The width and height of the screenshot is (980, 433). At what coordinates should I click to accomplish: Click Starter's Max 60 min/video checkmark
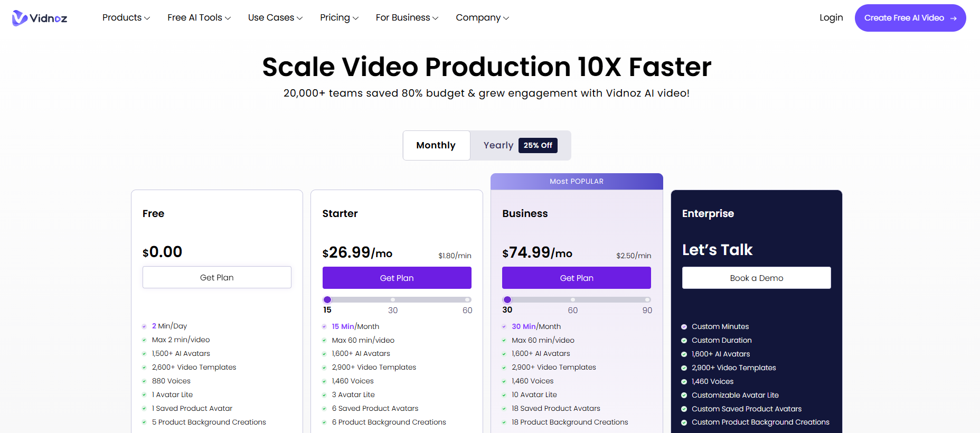point(324,340)
